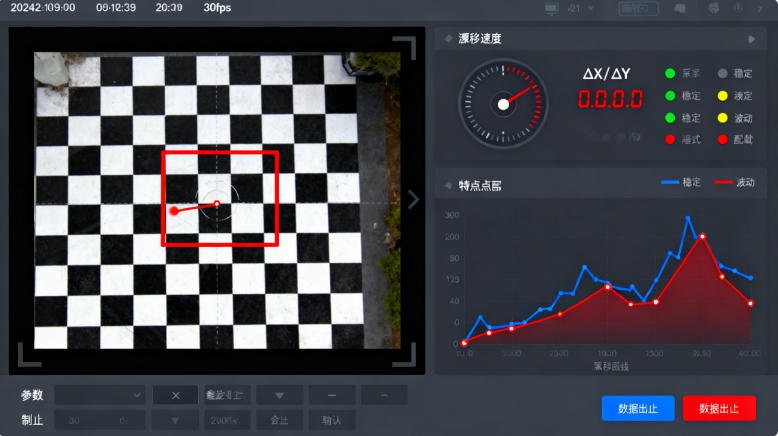Open the 参数 dropdown box

tap(100, 395)
